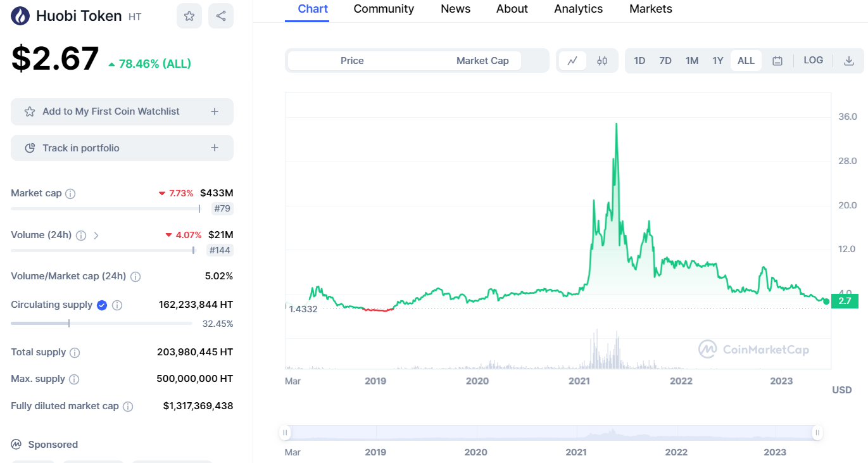The height and width of the screenshot is (463, 868).
Task: Click the 5.02% volume ratio value
Action: click(219, 276)
